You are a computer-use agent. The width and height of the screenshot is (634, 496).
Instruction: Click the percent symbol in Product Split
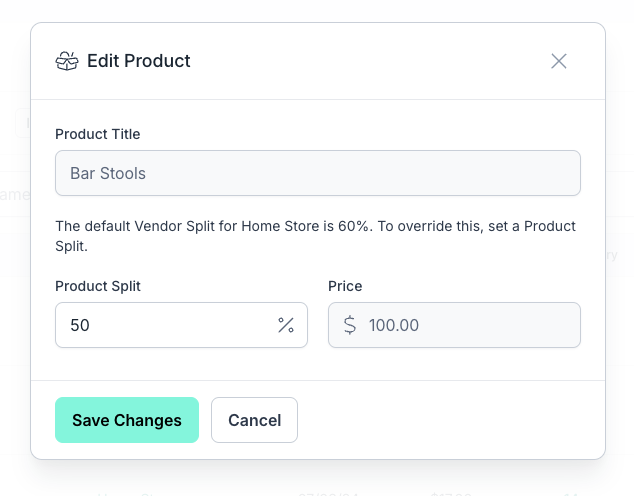click(x=286, y=325)
